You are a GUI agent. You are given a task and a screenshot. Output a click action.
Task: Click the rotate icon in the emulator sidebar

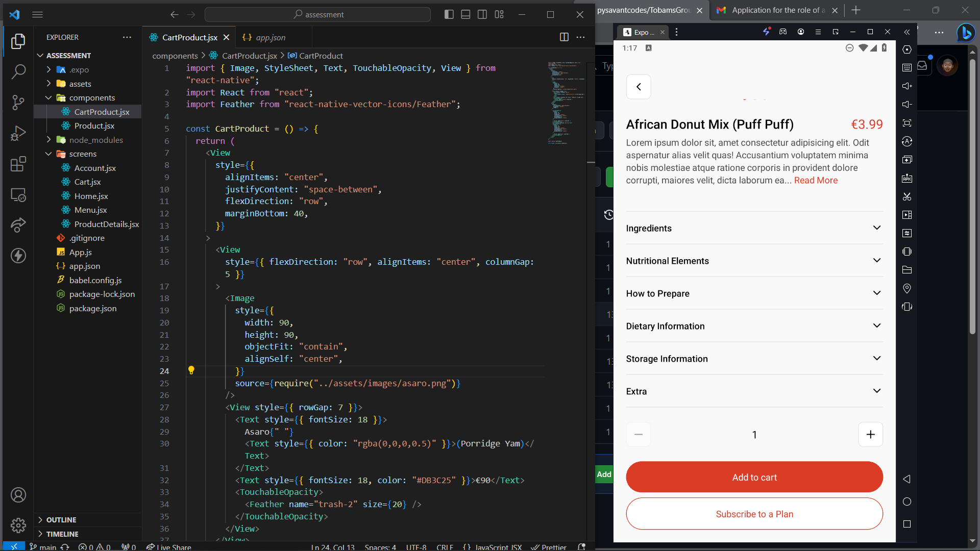[x=907, y=141]
